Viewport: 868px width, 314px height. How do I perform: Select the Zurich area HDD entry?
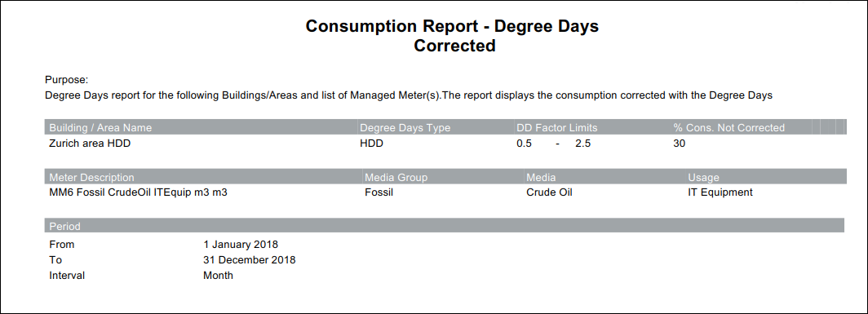pyautogui.click(x=90, y=144)
